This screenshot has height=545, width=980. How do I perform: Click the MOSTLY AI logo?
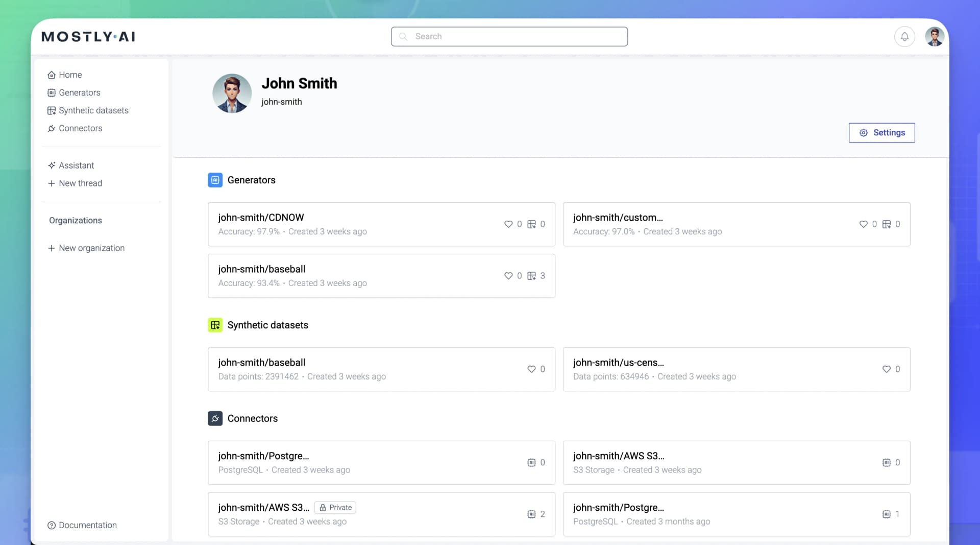click(x=88, y=36)
